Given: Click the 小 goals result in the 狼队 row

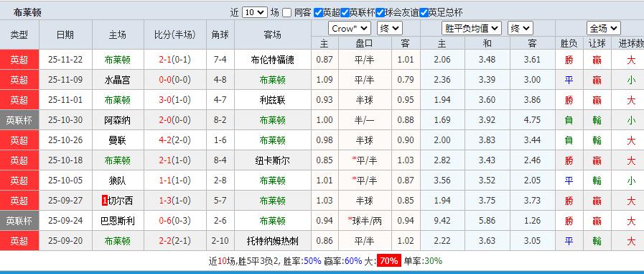Looking at the screenshot, I should [631, 181].
